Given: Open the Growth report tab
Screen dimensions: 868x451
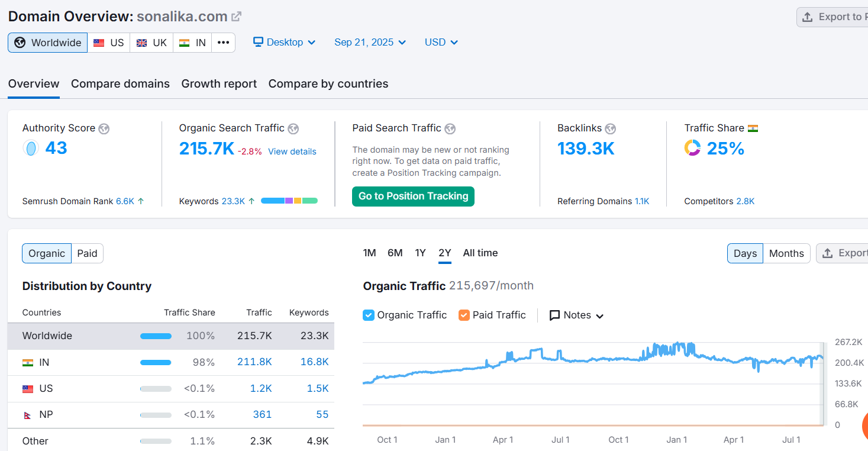Looking at the screenshot, I should [219, 83].
